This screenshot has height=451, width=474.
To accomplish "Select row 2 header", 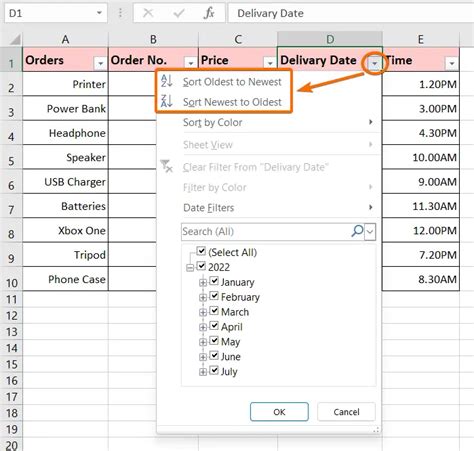I will 11,85.
